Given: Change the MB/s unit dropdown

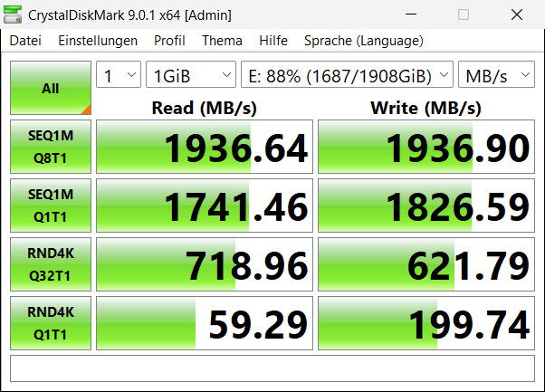Looking at the screenshot, I should tap(496, 74).
